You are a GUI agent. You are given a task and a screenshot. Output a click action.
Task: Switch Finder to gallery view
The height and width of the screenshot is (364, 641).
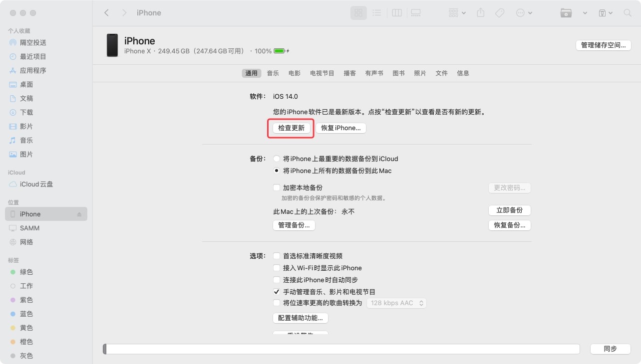[415, 13]
